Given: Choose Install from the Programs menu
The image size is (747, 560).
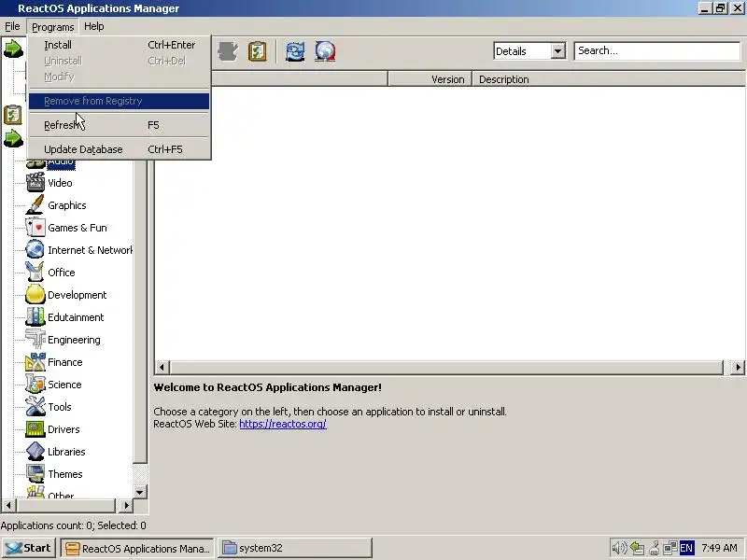Looking at the screenshot, I should 120,45.
